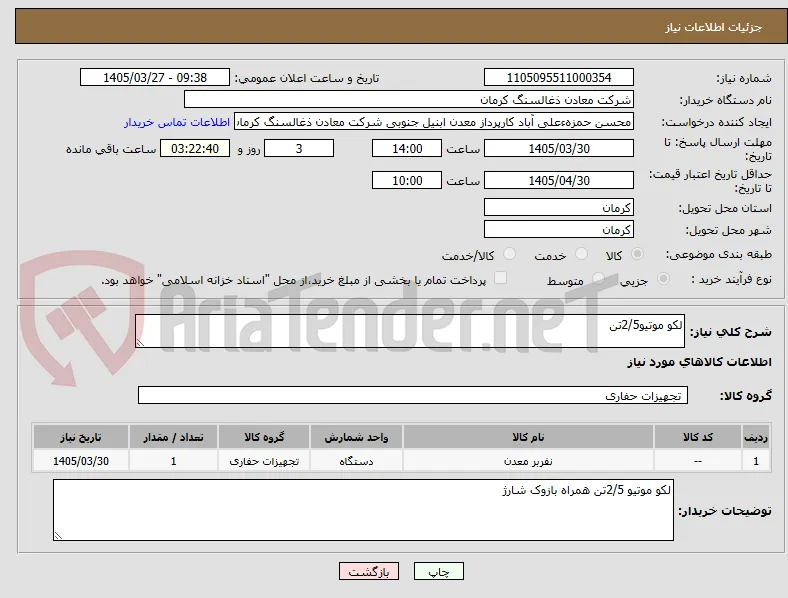
Task: Click the تعداد / مقدار column header
Action: [x=173, y=437]
